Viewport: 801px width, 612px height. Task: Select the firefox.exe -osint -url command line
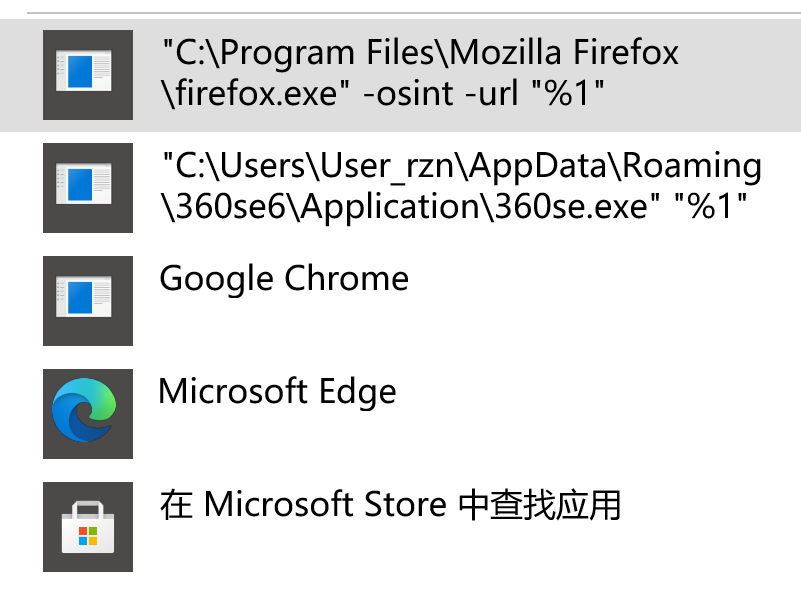point(382,93)
